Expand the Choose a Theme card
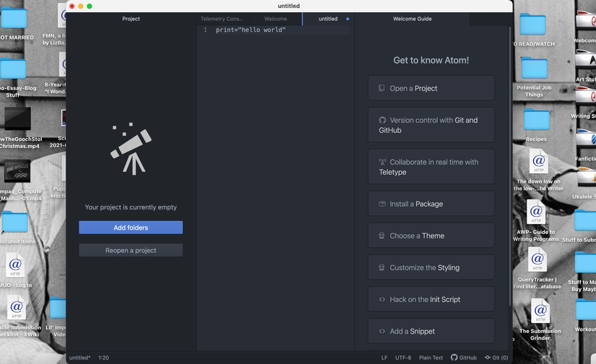Image resolution: width=596 pixels, height=364 pixels. [x=431, y=235]
